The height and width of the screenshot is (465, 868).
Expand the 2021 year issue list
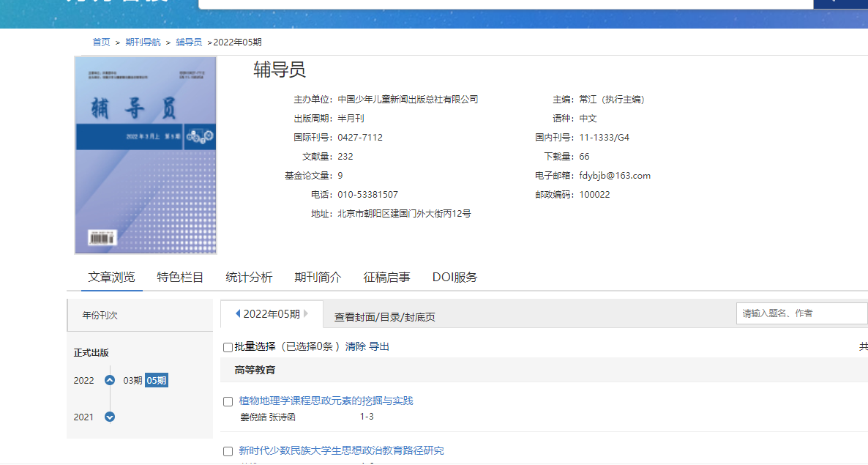tap(110, 417)
